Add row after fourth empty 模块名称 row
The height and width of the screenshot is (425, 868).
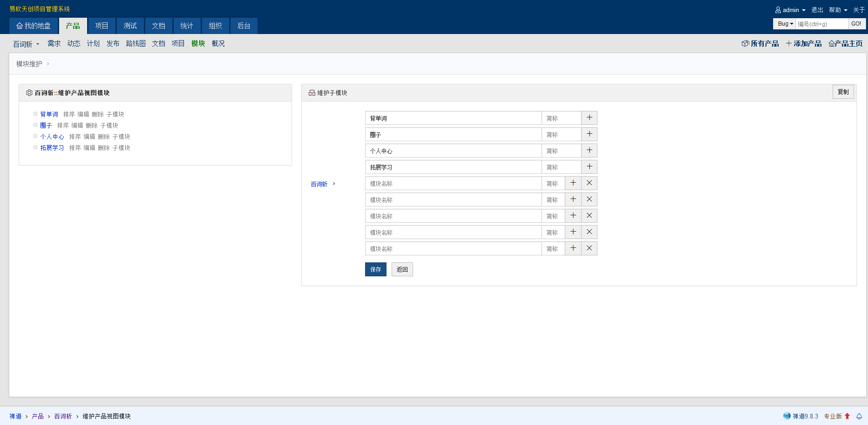pos(573,232)
